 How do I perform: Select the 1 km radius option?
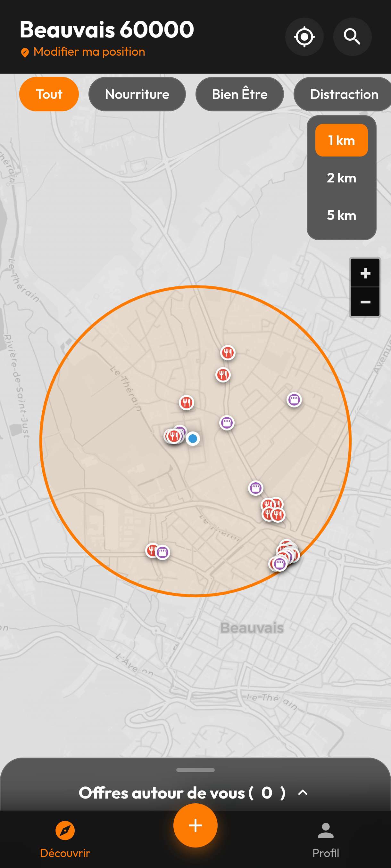coord(341,140)
